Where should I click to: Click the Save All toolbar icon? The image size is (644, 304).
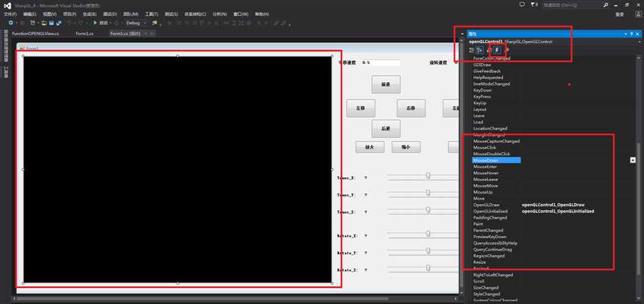pos(59,23)
